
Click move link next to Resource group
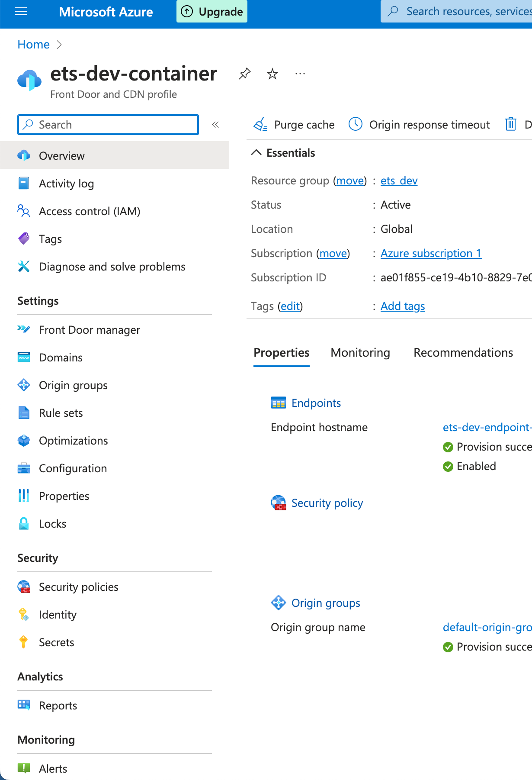[x=350, y=180]
